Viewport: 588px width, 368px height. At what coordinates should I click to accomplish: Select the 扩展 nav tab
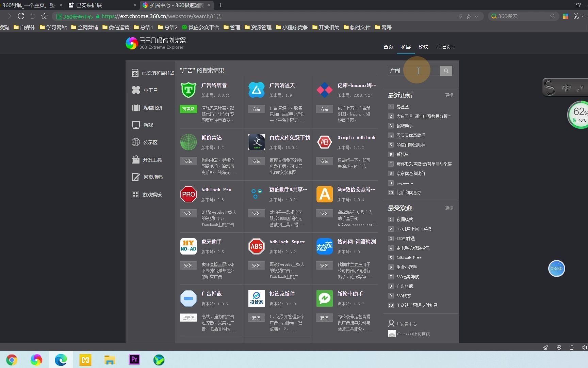point(406,47)
